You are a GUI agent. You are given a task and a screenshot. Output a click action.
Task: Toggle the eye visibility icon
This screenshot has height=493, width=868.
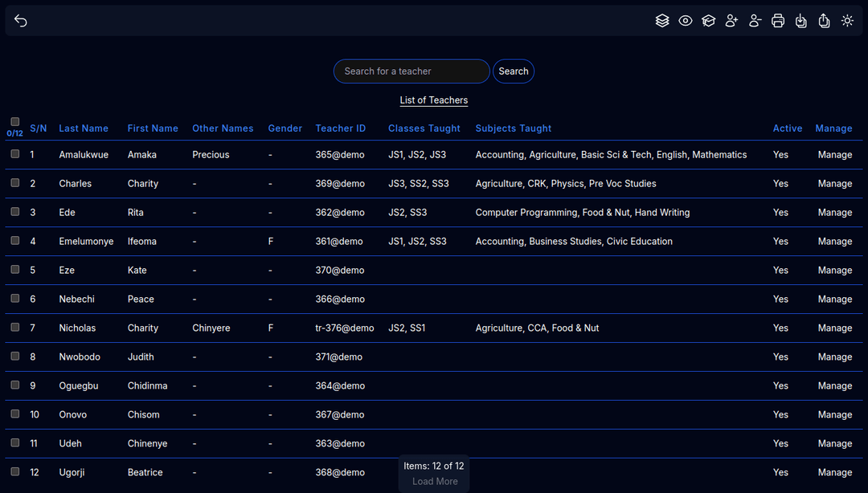pyautogui.click(x=686, y=21)
